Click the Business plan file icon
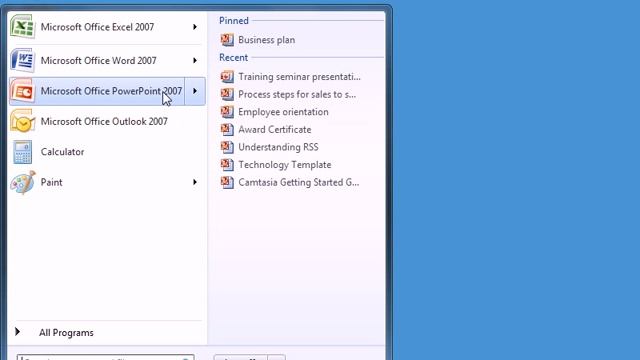640x360 pixels. 227,40
